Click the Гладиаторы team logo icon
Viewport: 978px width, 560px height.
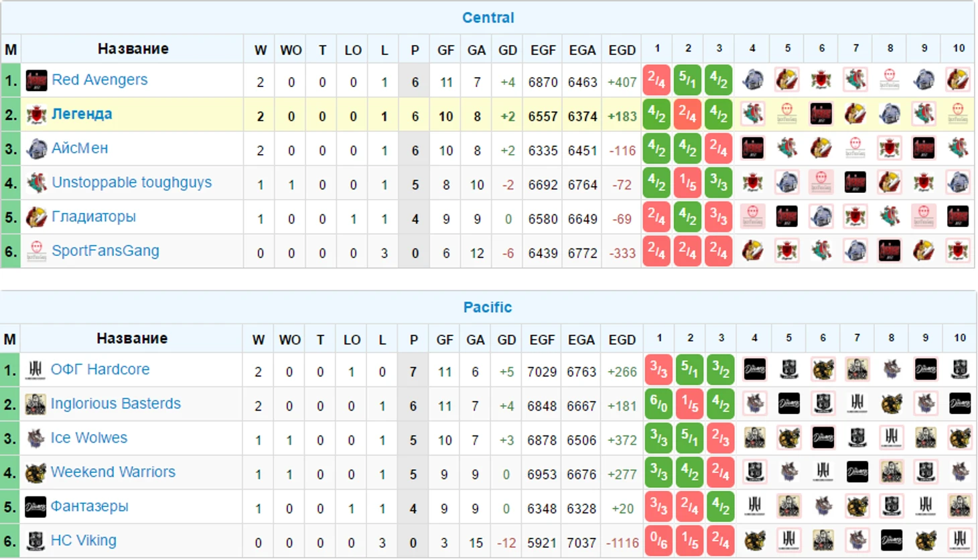(36, 217)
